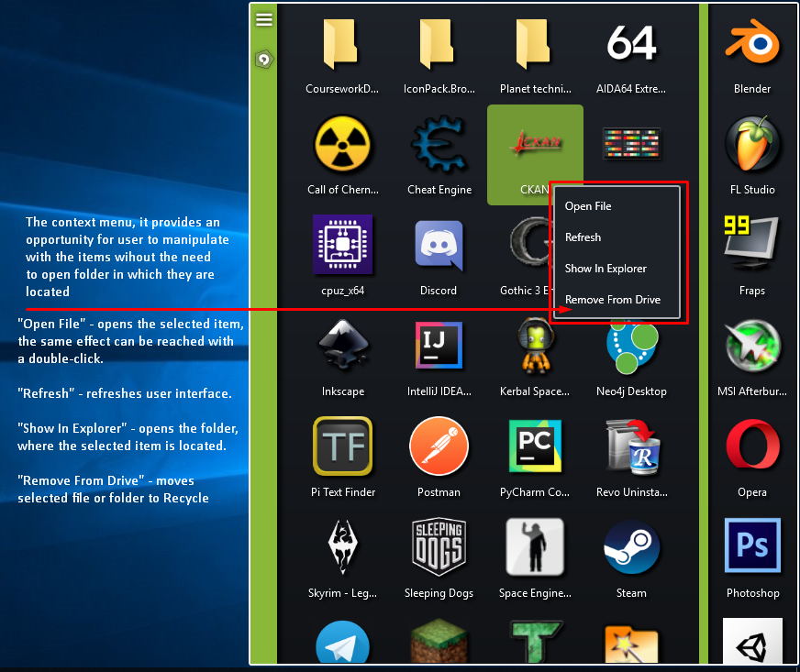Open Inkscape
This screenshot has width=800, height=672.
click(x=342, y=344)
